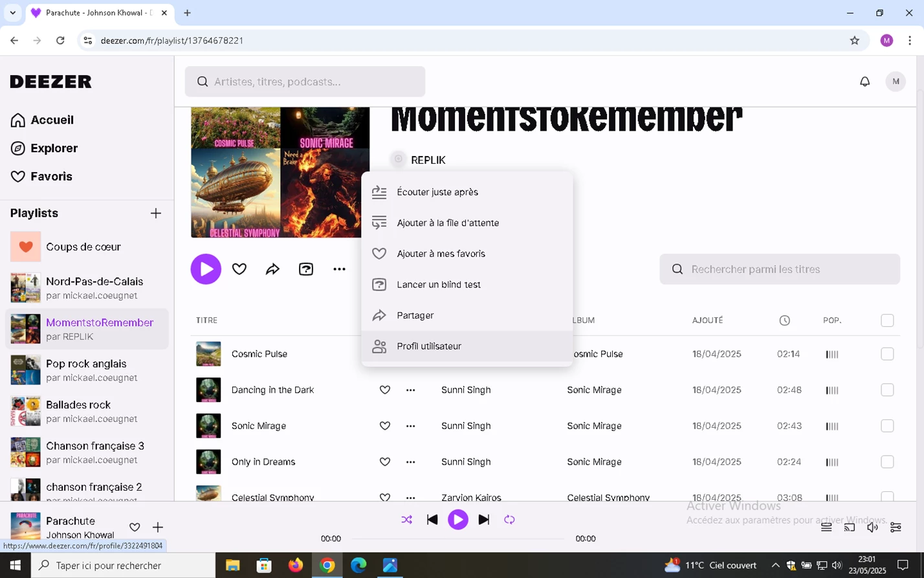Open File Explorer from the taskbar
This screenshot has height=578, width=924.
[232, 566]
